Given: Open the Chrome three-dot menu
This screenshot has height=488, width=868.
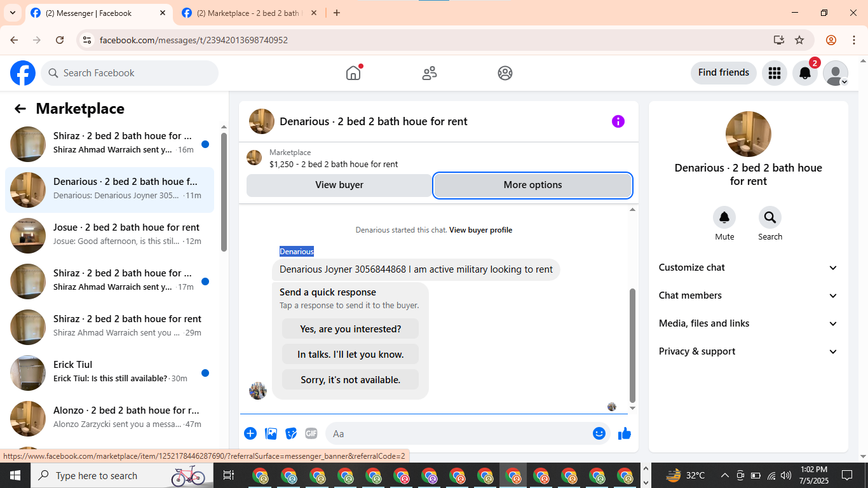Looking at the screenshot, I should click(854, 40).
